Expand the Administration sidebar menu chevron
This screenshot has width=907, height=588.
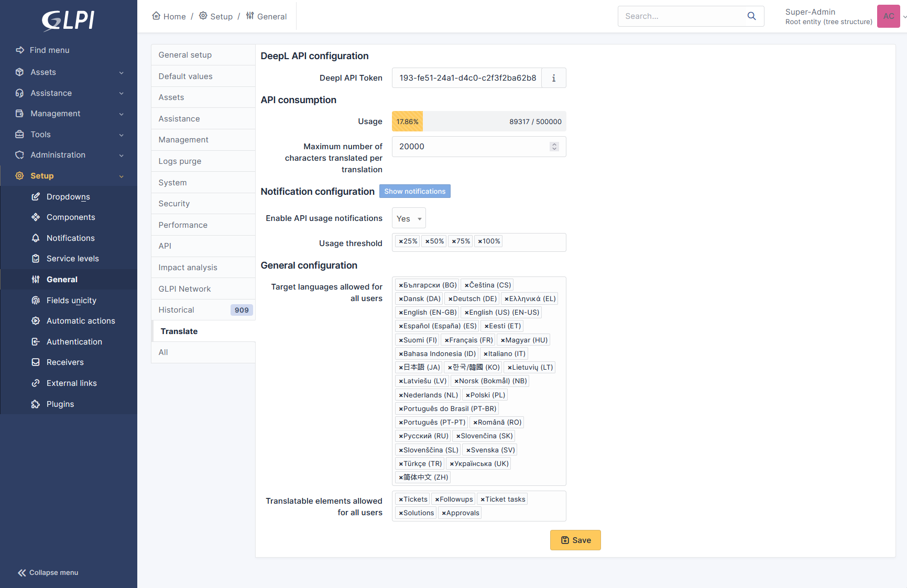[122, 156]
